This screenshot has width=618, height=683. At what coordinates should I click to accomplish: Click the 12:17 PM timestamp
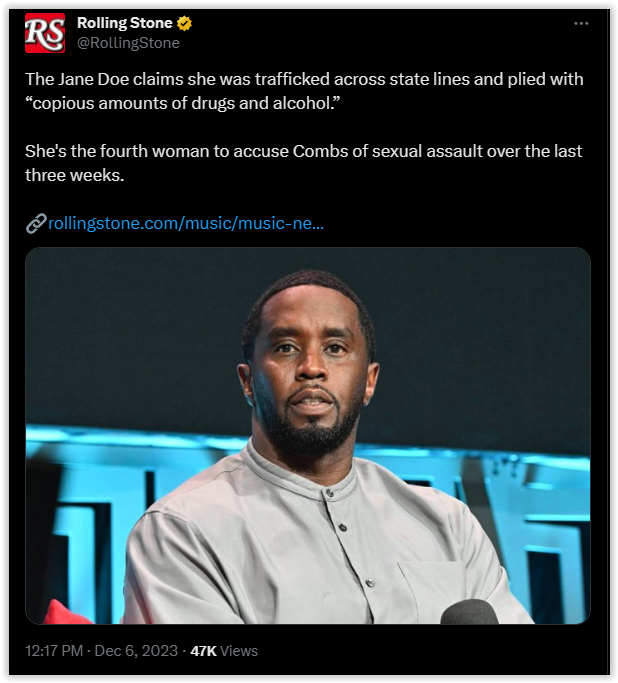pos(54,651)
